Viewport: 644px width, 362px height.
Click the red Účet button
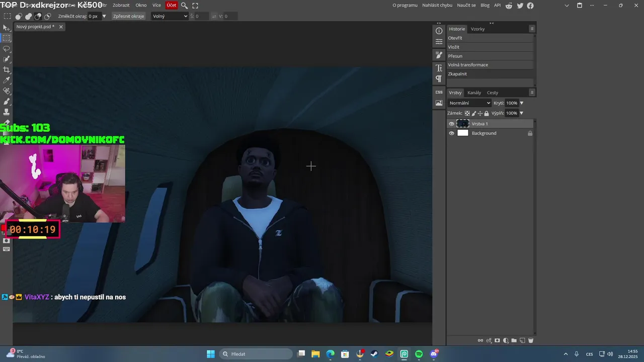172,6
